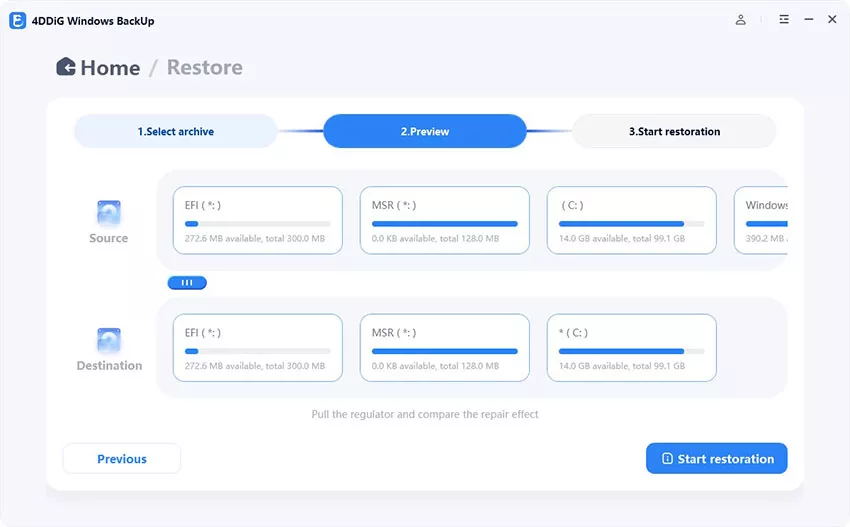Click Source "272.6 MB available, total 300.0 MB"
850x527 pixels.
(x=255, y=238)
